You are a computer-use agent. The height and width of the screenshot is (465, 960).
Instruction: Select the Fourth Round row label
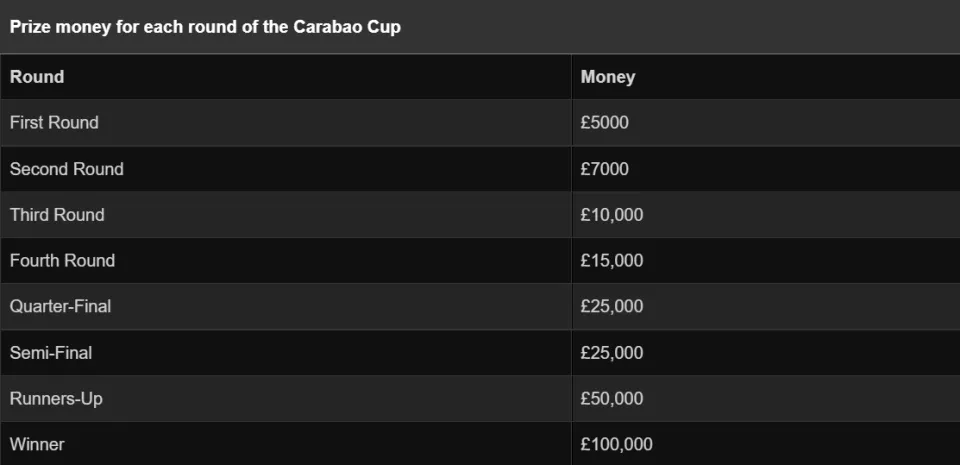point(62,261)
